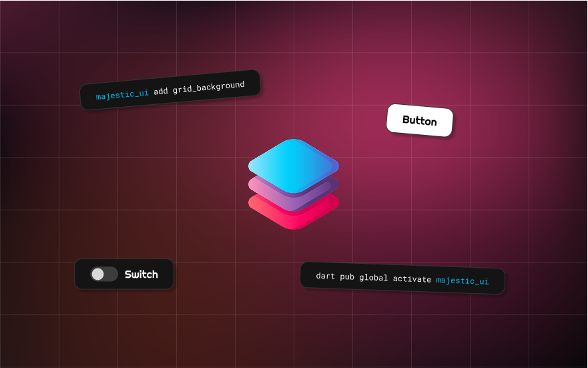The image size is (588, 368).
Task: Click the word pub
Action: coord(347,277)
